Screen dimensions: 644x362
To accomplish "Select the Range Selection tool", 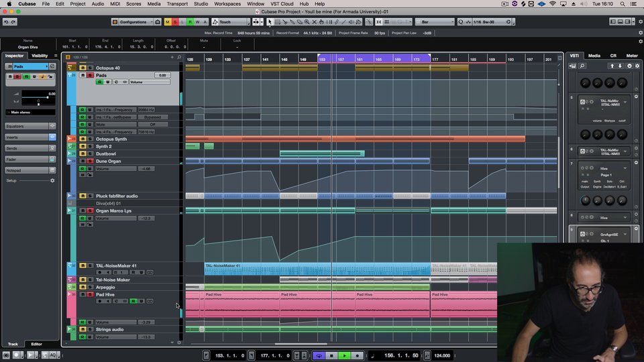I will click(277, 21).
